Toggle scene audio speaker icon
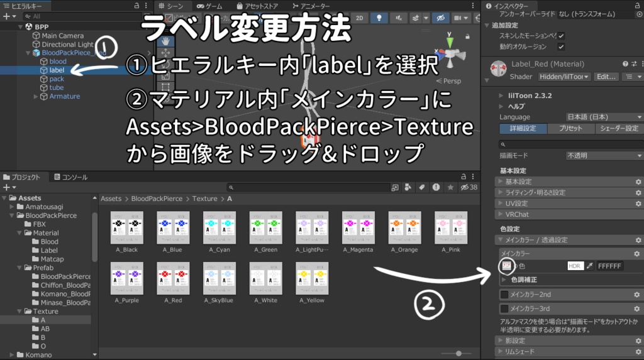The height and width of the screenshot is (360, 644). pyautogui.click(x=398, y=18)
